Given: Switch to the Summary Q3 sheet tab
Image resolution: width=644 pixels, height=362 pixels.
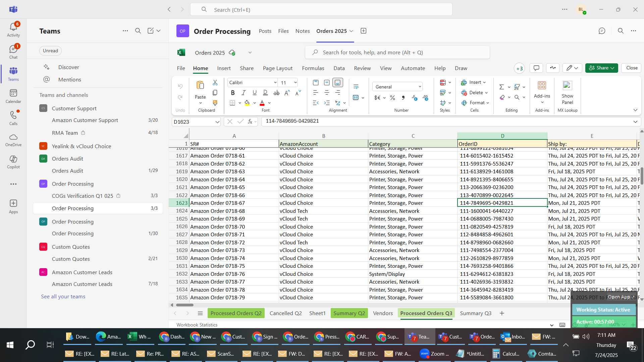Looking at the screenshot, I should [475, 313].
